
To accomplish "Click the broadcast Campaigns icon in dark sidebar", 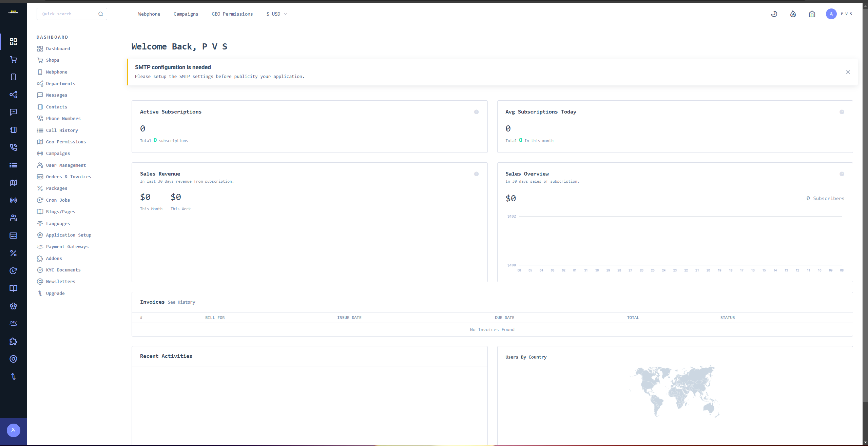I will [13, 200].
